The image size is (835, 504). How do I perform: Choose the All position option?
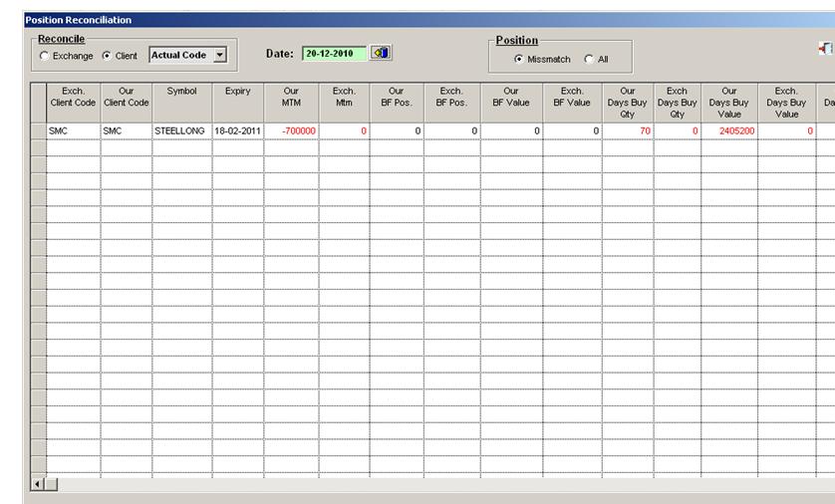click(589, 60)
